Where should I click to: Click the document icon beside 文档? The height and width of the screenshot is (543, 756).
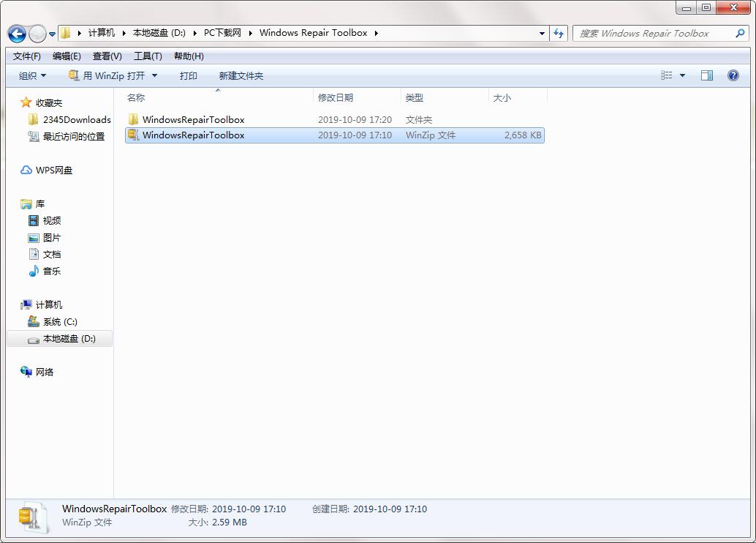34,254
